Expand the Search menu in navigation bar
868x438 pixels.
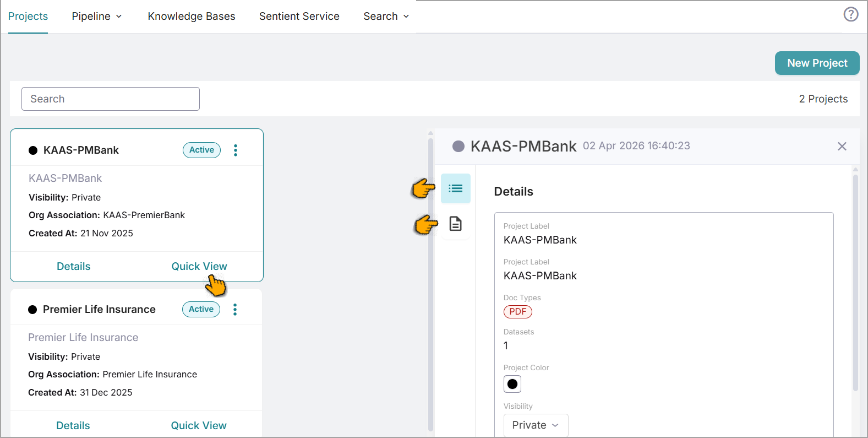tap(386, 17)
